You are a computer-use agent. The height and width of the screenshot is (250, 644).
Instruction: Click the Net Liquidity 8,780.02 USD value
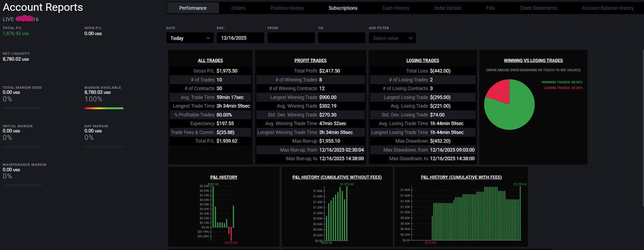tap(16, 59)
